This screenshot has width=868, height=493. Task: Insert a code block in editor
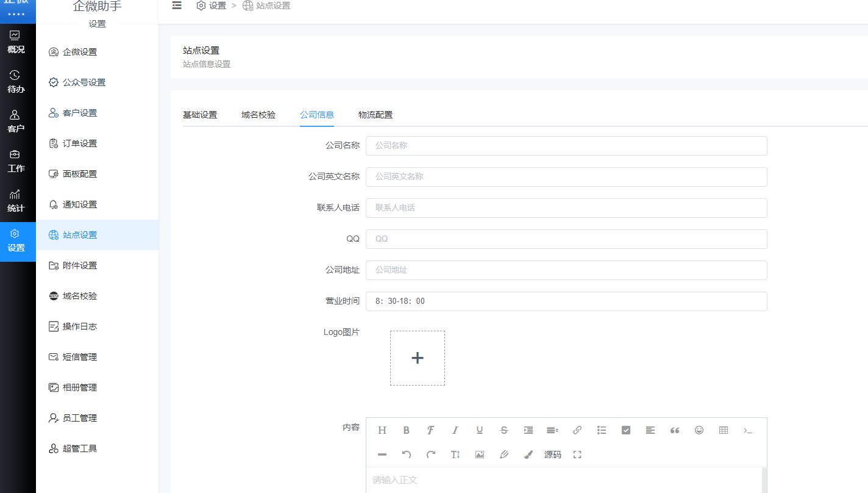748,430
